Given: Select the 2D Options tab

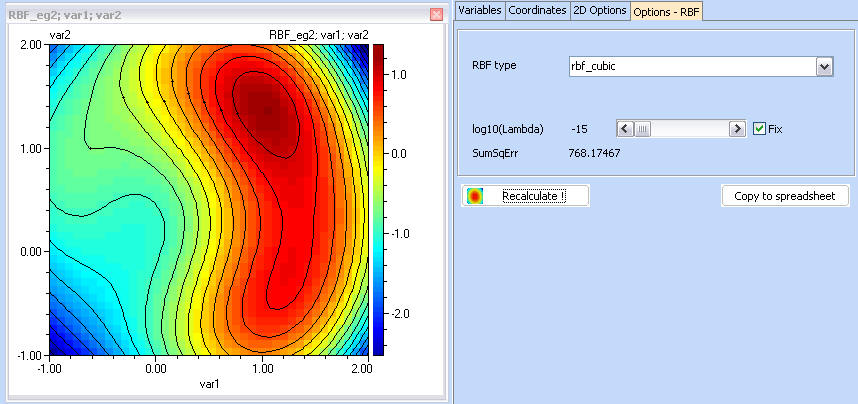Looking at the screenshot, I should click(599, 10).
